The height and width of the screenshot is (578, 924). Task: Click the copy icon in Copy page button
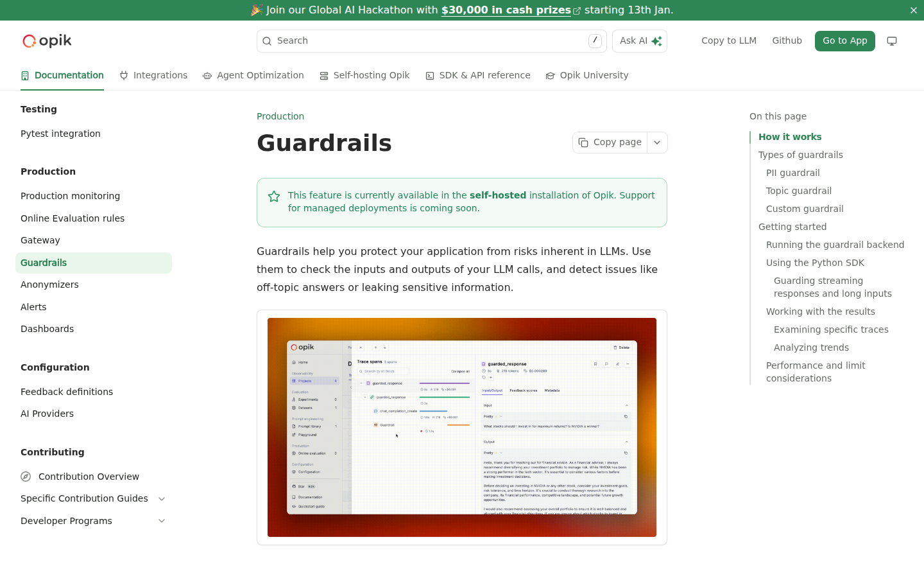pyautogui.click(x=583, y=143)
